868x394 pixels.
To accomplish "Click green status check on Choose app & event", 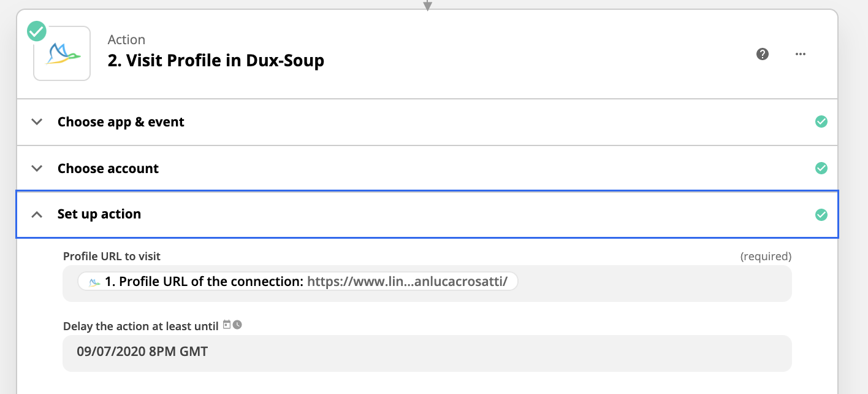I will 821,122.
